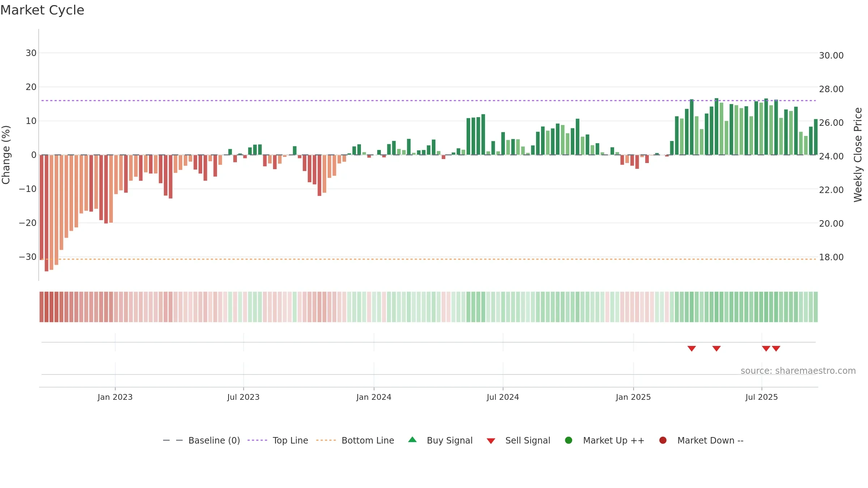The height and width of the screenshot is (488, 868).
Task: Click the 26.00 price axis label
Action: point(831,123)
